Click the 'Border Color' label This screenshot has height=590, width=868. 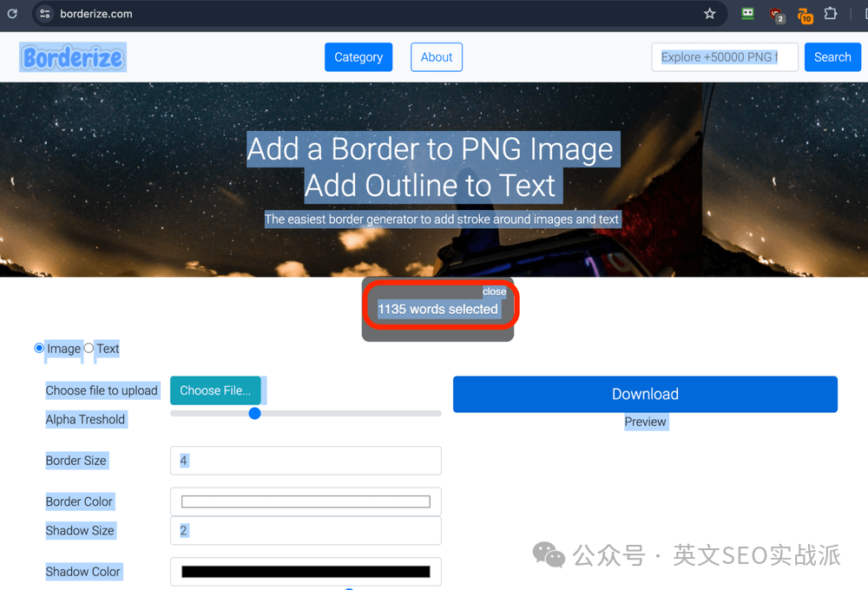[x=79, y=501]
